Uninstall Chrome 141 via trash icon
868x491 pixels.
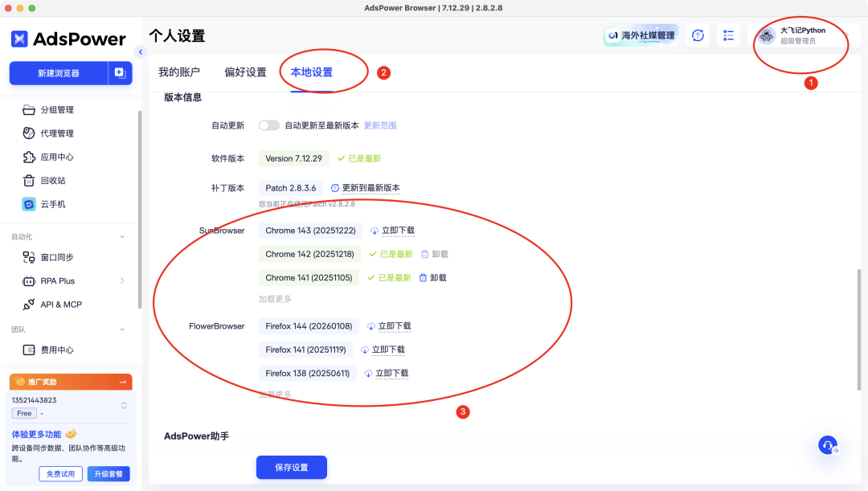423,278
